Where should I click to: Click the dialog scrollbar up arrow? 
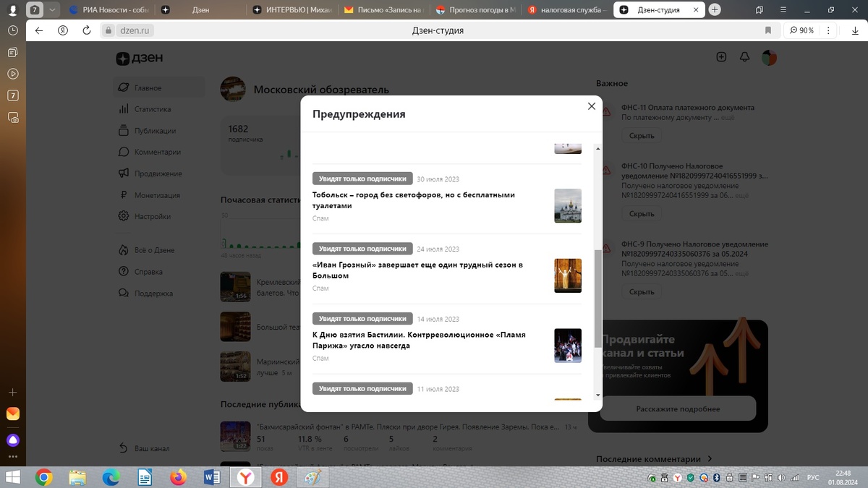coord(597,148)
